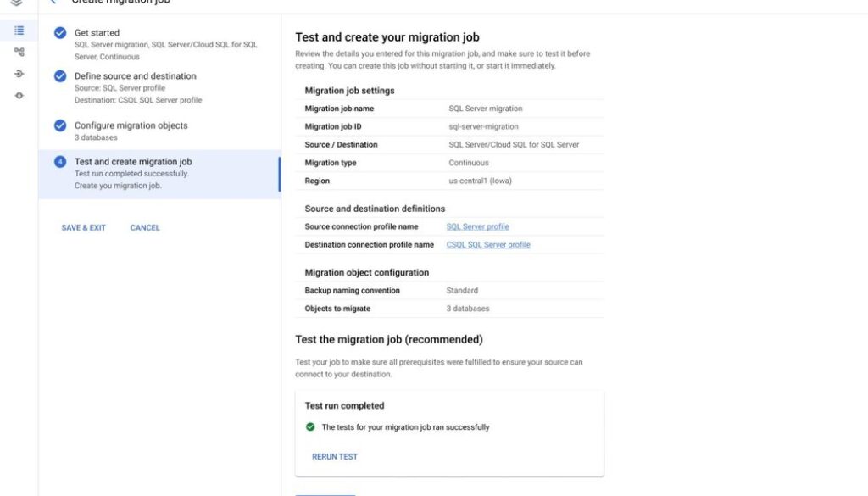The width and height of the screenshot is (868, 496).
Task: Open the SQL Server profile source link
Action: point(477,227)
